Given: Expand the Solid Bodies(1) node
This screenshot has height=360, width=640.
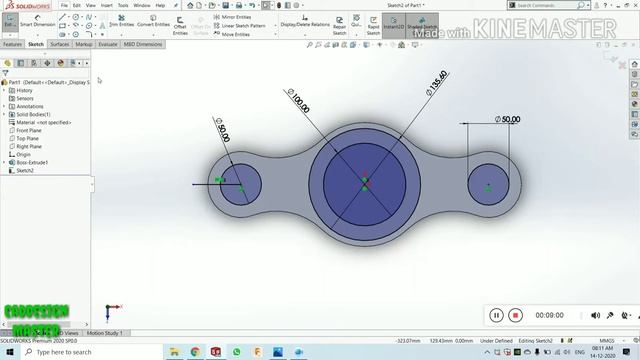Looking at the screenshot, I should coord(4,114).
